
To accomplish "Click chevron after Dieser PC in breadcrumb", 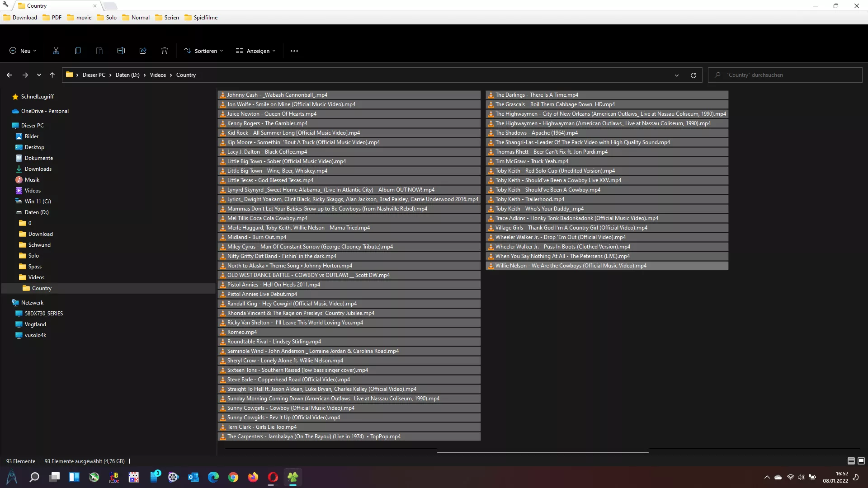I will tap(110, 75).
